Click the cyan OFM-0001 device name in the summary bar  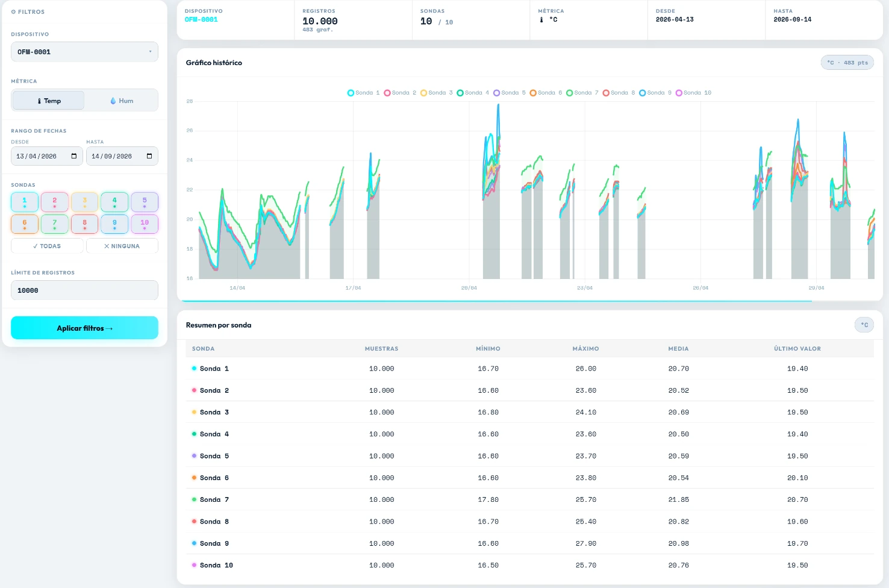pos(201,20)
